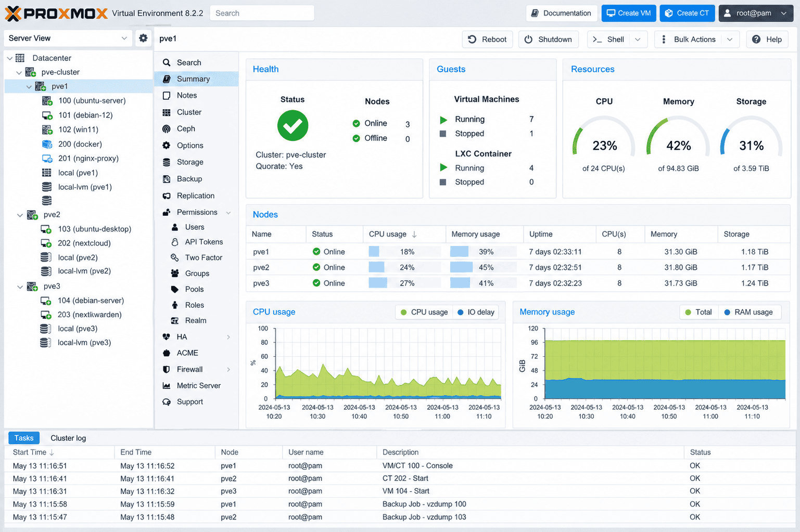The height and width of the screenshot is (532, 800).
Task: Click the Support chat icon
Action: [x=167, y=402]
